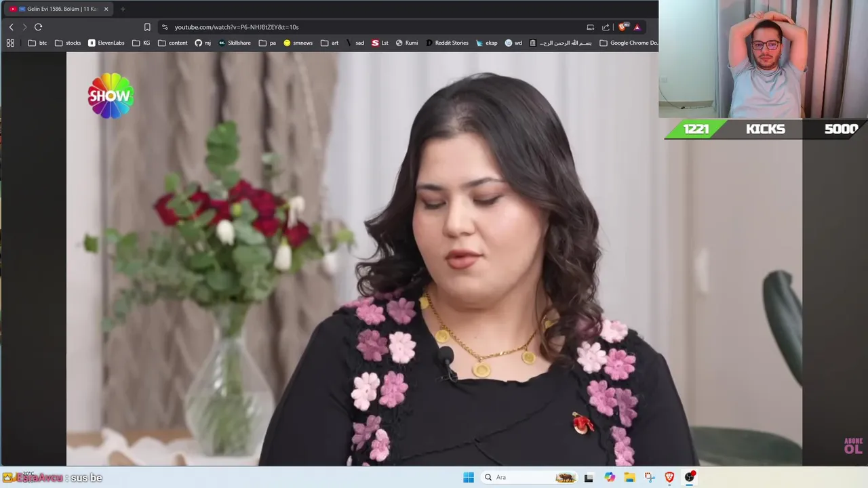Expand the Google Chrome bookmarks folder
This screenshot has height=488, width=868.
pos(629,43)
